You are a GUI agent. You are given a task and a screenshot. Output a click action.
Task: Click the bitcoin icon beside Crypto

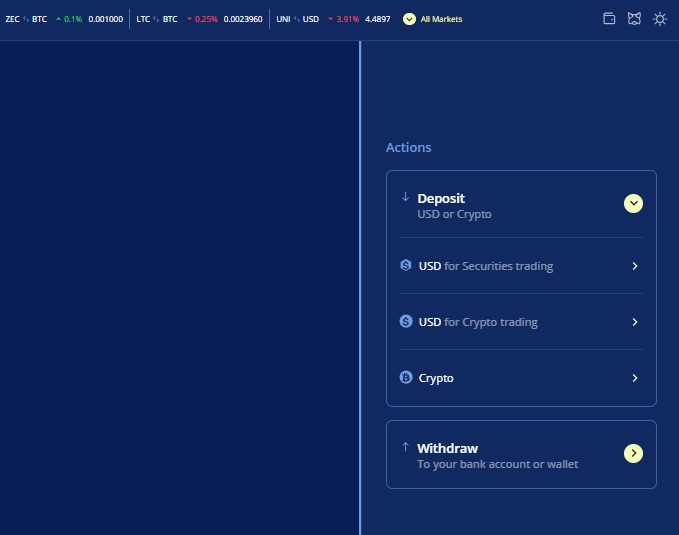[406, 377]
